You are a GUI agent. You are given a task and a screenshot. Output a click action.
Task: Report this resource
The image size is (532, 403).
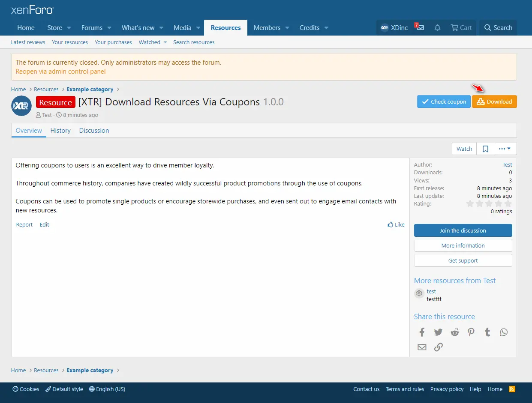[24, 224]
